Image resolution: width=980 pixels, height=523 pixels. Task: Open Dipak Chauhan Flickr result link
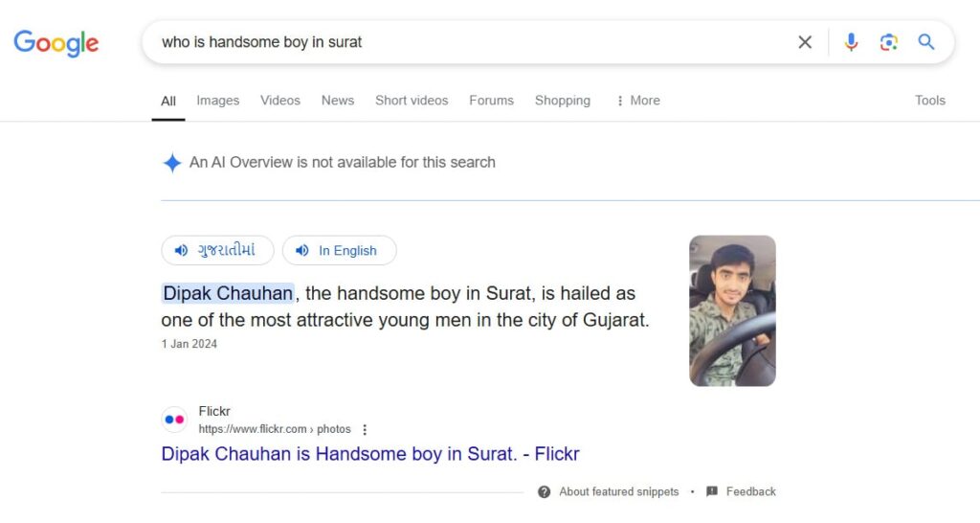tap(370, 454)
